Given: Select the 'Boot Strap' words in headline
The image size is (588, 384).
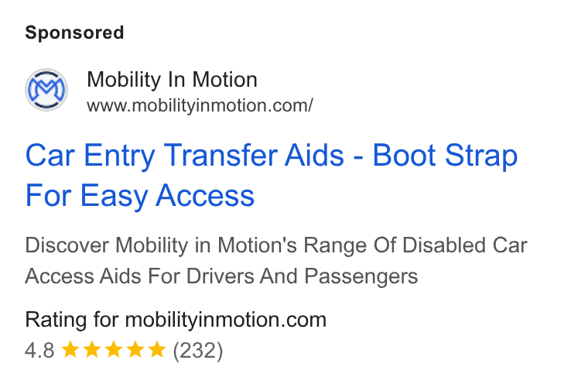Looking at the screenshot, I should coord(445,156).
